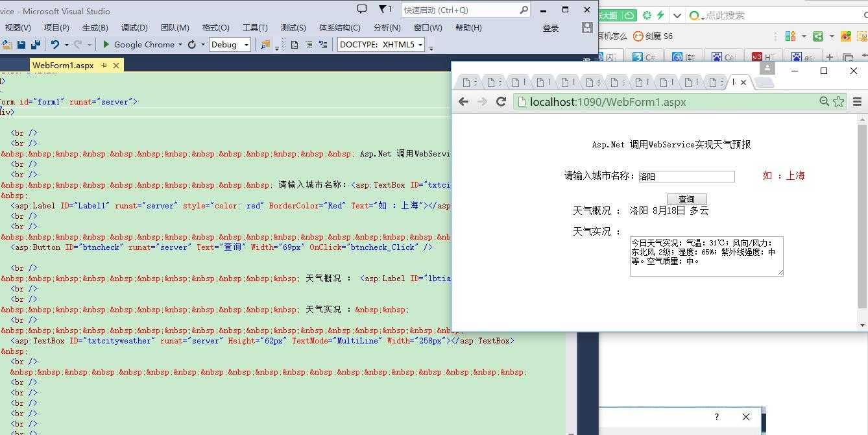Click the find-in-files icon right of Debug
The height and width of the screenshot is (435, 868).
[265, 45]
